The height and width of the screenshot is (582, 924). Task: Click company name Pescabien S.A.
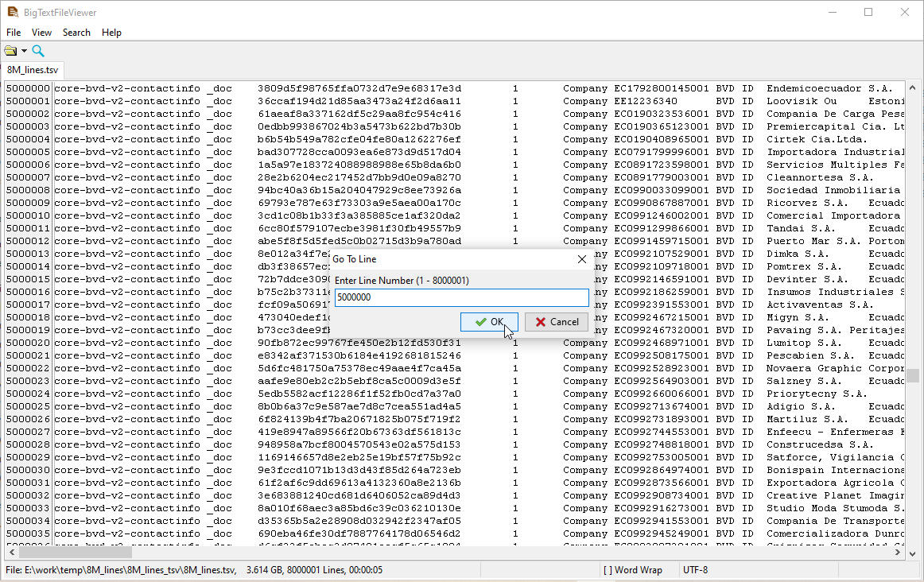810,355
